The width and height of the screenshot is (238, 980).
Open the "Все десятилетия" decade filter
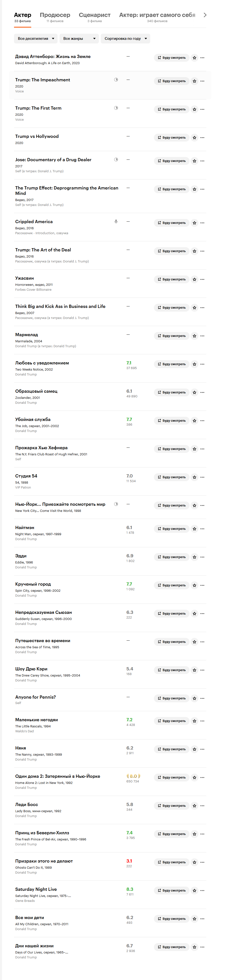coord(36,38)
